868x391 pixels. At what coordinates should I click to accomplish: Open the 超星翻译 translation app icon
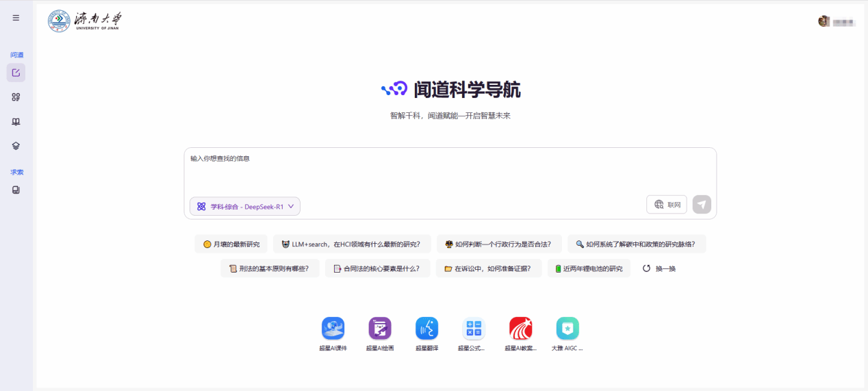[x=426, y=329]
